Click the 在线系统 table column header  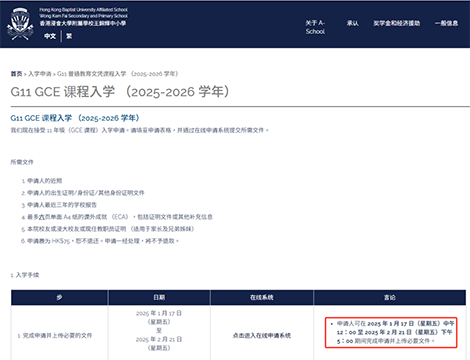tap(262, 297)
